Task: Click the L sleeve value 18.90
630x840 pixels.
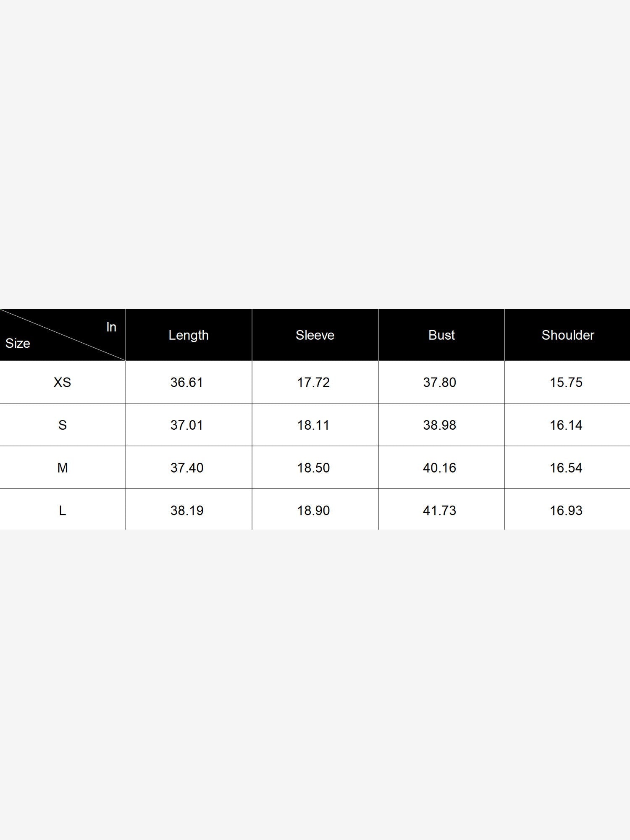Action: (313, 510)
